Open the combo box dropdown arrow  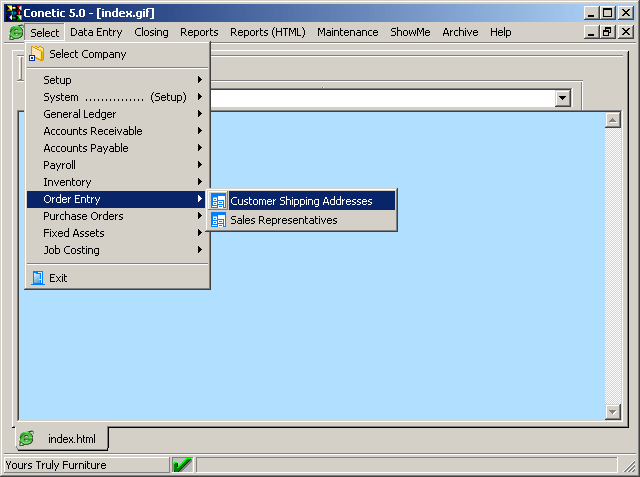pyautogui.click(x=562, y=98)
